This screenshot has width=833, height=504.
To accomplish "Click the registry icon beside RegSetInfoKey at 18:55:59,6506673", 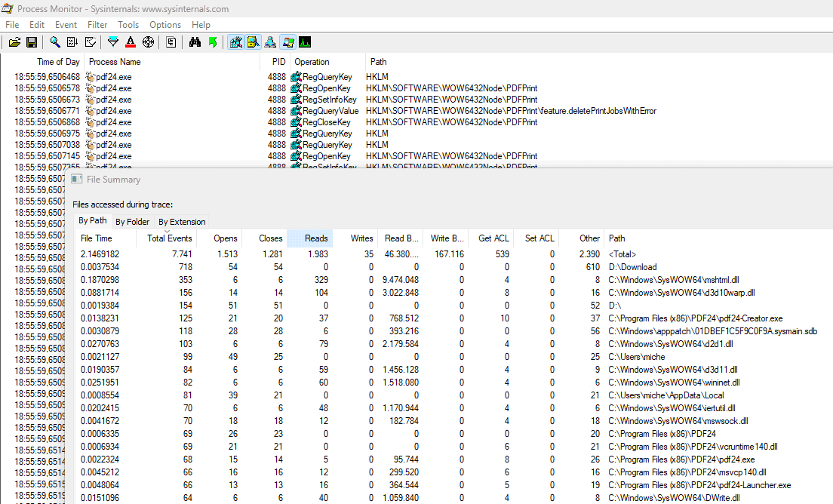I will coord(296,100).
